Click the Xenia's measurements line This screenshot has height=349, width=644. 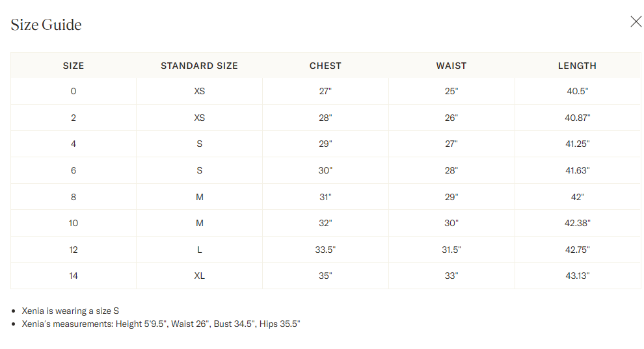tap(161, 324)
